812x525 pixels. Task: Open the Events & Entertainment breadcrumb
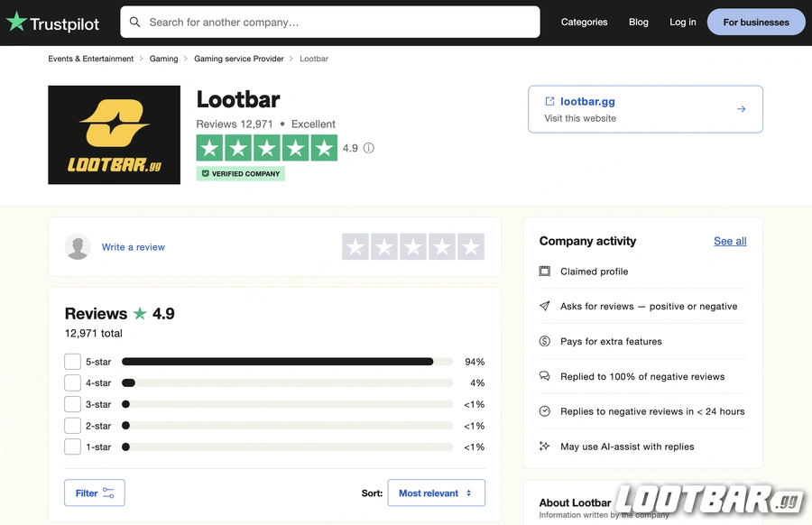pyautogui.click(x=90, y=59)
